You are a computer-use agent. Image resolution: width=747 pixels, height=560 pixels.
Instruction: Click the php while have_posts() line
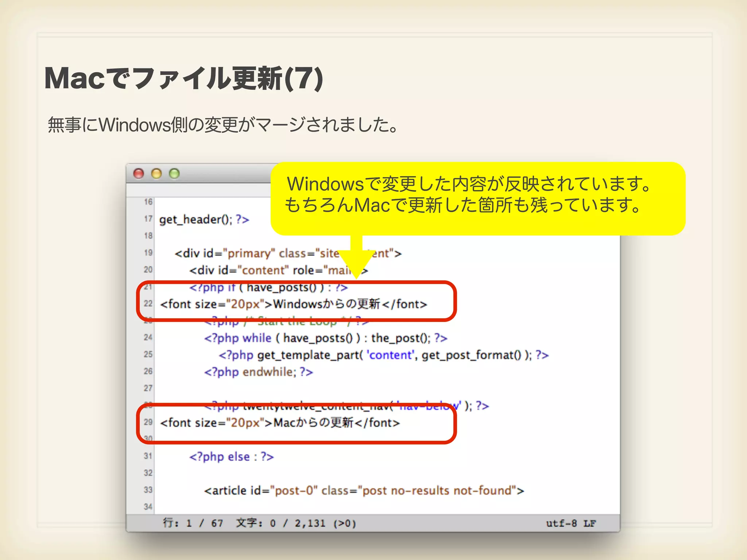tap(325, 338)
